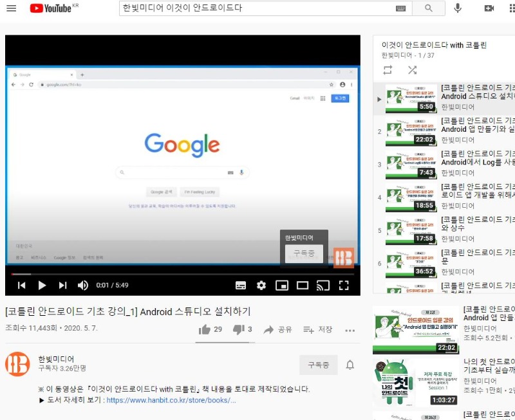515x420 pixels.
Task: Click in the search input field
Action: click(258, 8)
